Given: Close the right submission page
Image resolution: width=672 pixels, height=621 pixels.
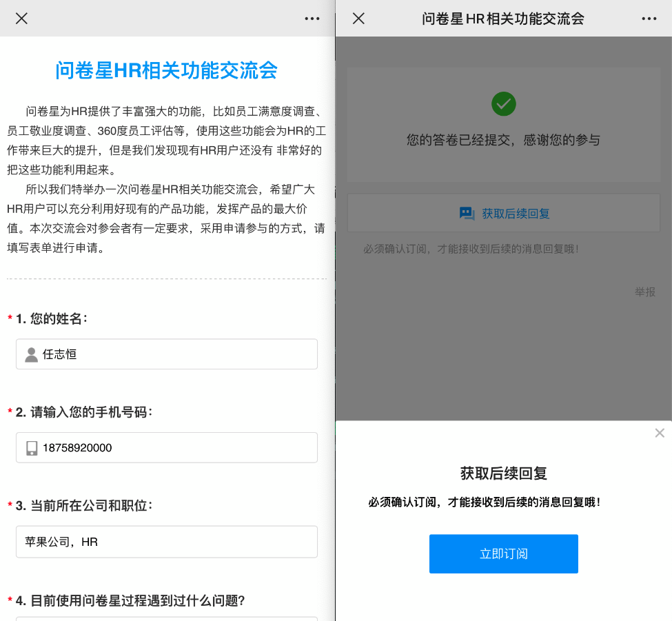Looking at the screenshot, I should point(358,19).
